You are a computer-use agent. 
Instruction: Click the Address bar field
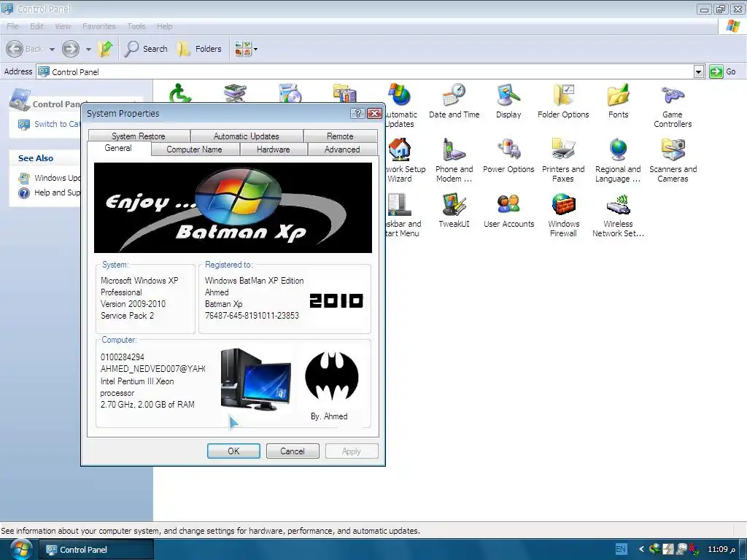(x=365, y=72)
